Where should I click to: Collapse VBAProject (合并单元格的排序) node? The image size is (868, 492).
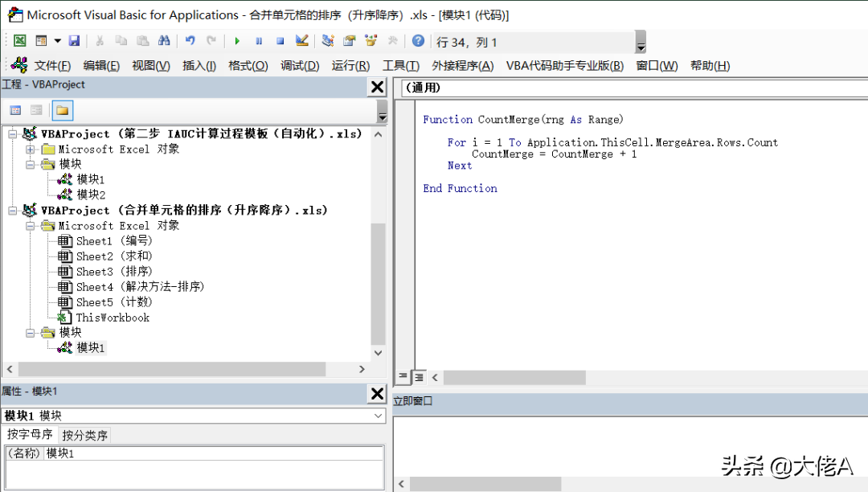13,211
